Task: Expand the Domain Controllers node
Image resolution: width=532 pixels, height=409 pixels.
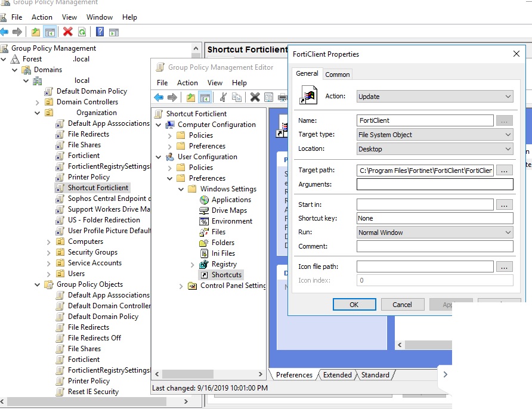Action: (38, 103)
